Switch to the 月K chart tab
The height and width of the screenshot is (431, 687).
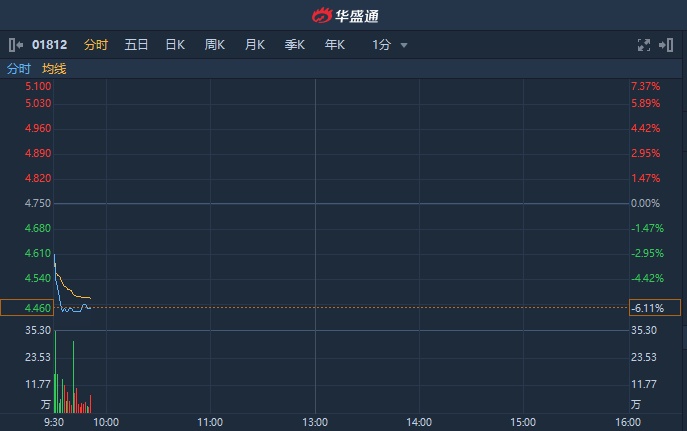click(255, 45)
